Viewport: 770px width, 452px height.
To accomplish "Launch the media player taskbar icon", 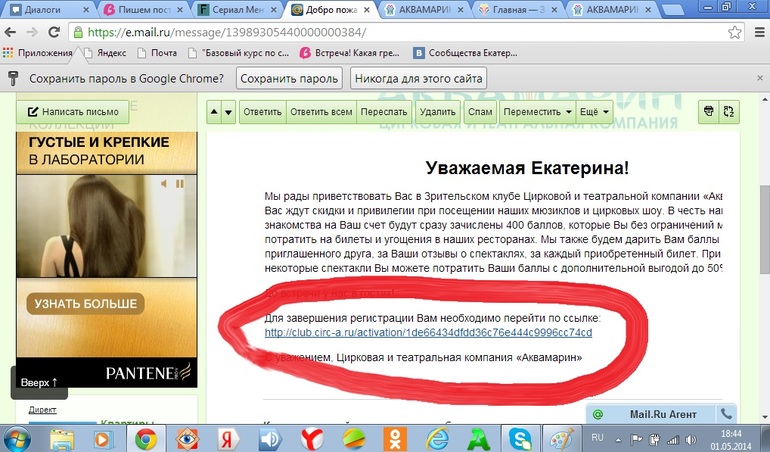I will click(x=104, y=439).
